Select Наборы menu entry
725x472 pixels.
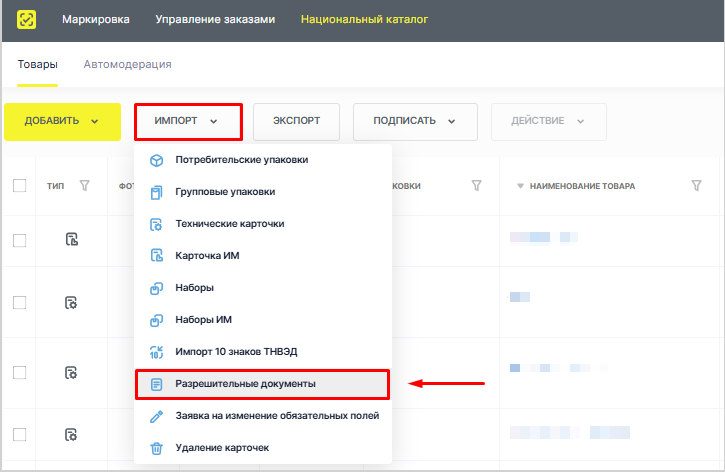(263, 288)
